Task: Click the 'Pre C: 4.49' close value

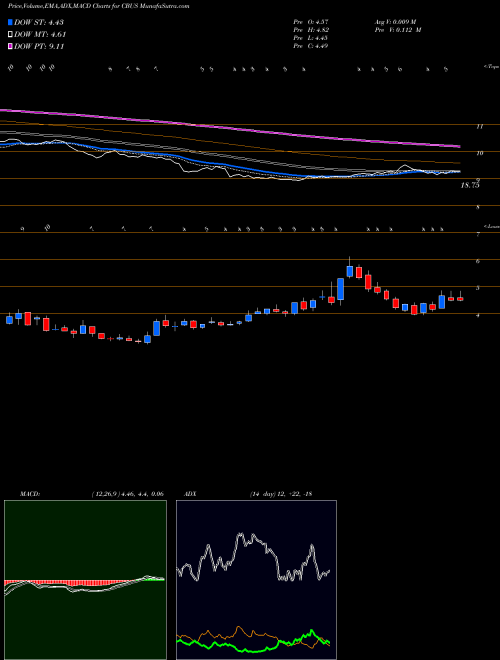Action: [x=311, y=46]
